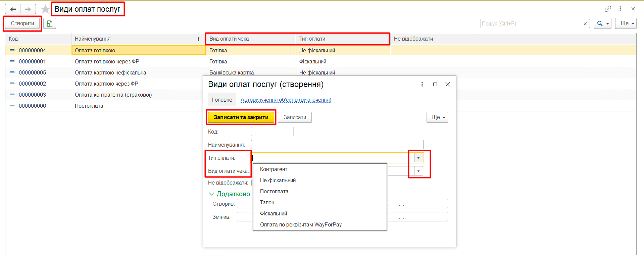Copy link using the chain icon
Screen dimensions: 644x255
tap(608, 9)
